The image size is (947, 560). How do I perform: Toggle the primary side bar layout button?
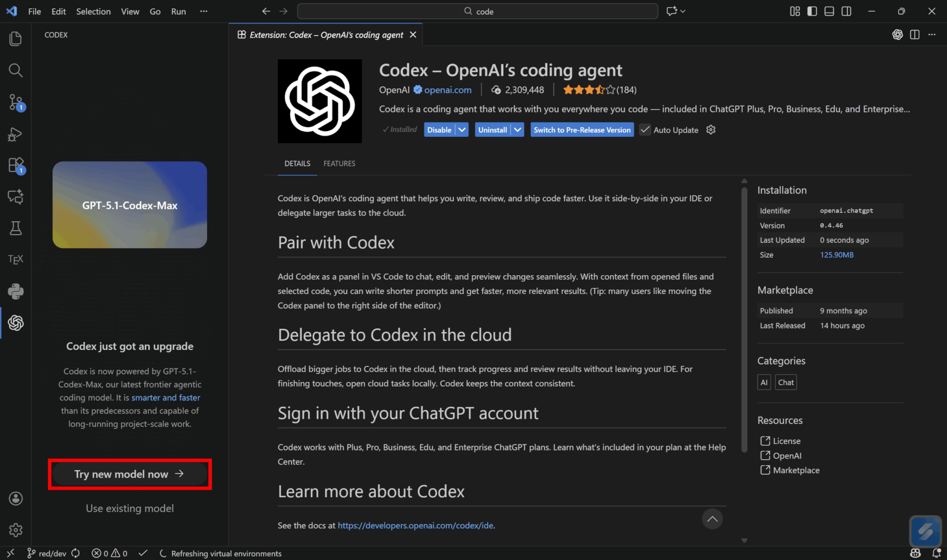pyautogui.click(x=812, y=11)
